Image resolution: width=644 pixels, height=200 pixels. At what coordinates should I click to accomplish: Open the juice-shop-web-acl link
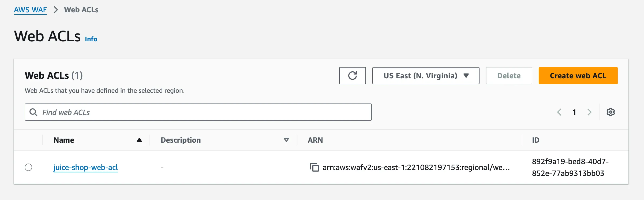pyautogui.click(x=85, y=167)
